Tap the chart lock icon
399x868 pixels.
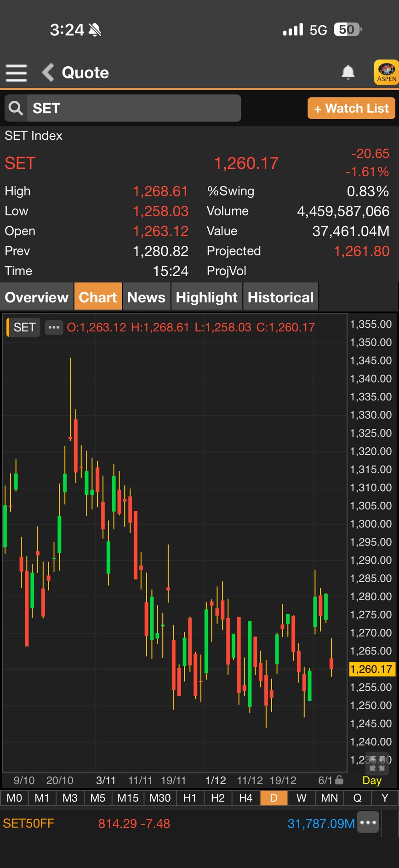(x=339, y=780)
